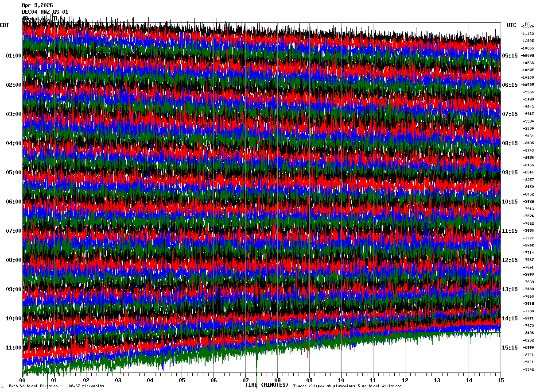Click the 11:15 UTC time label
This screenshot has height=392, width=536.
[510, 231]
